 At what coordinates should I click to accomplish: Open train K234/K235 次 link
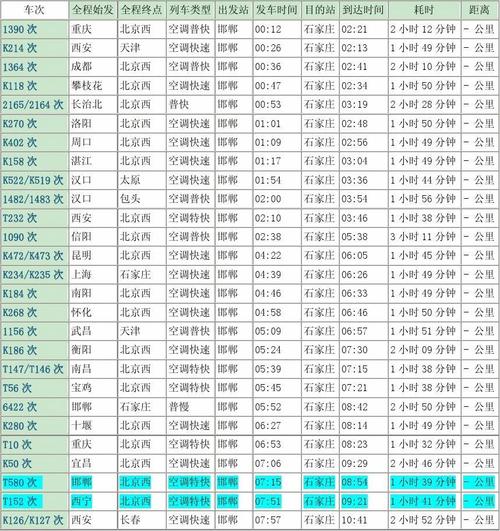(x=33, y=275)
